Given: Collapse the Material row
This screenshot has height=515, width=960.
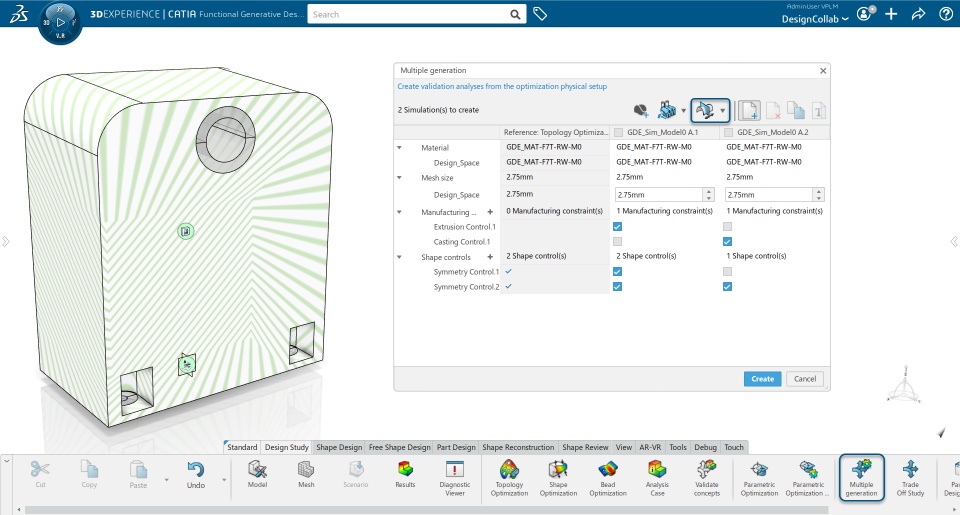Looking at the screenshot, I should pos(399,148).
